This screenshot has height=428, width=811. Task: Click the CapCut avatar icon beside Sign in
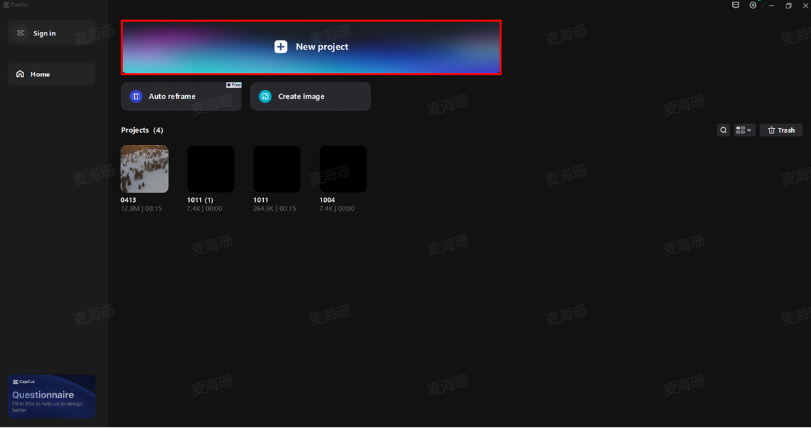click(x=21, y=33)
